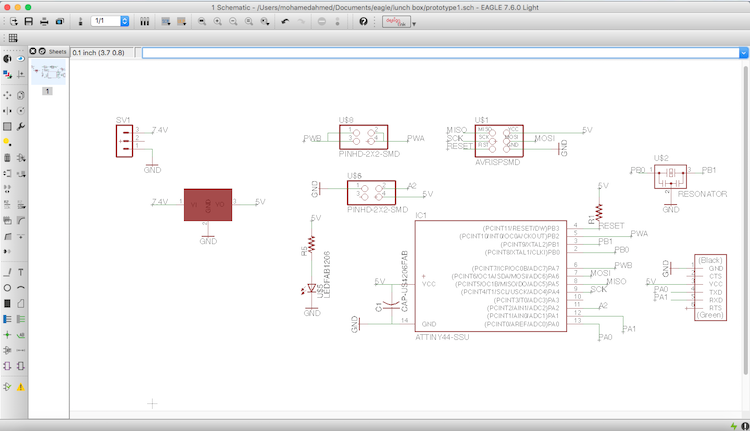750x431 pixels.
Task: Select the Pinswap tool
Action: 7,174
